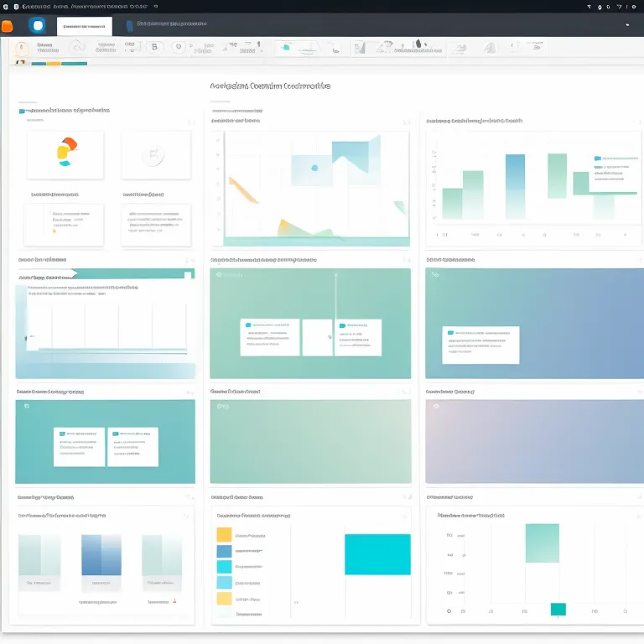This screenshot has height=644, width=644.
Task: Select the yellow swatch atop the legend list
Action: pyautogui.click(x=224, y=534)
